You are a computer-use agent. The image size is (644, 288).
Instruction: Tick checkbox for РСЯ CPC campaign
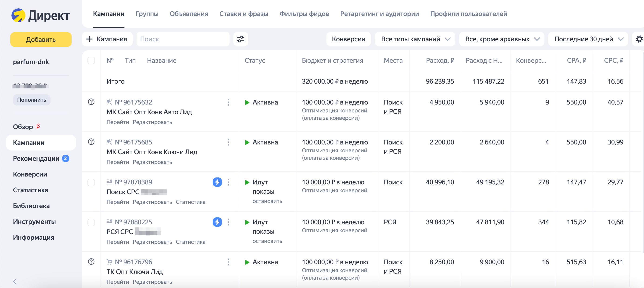tap(91, 222)
